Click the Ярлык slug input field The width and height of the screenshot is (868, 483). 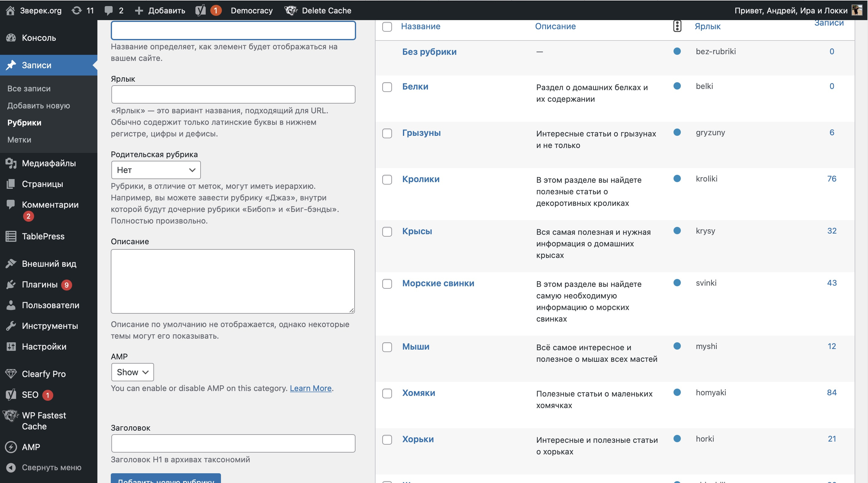(233, 94)
